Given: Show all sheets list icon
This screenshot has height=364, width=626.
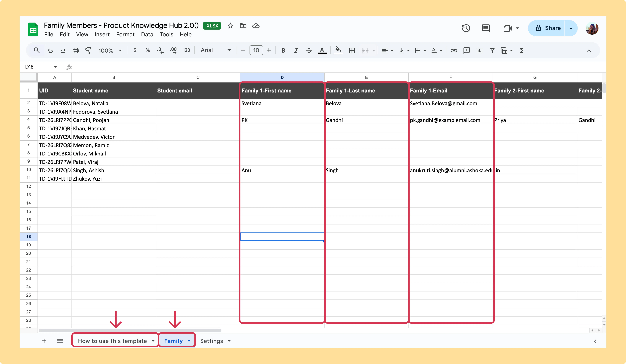Looking at the screenshot, I should (60, 341).
